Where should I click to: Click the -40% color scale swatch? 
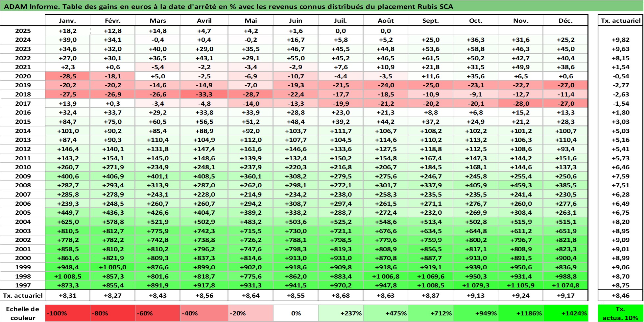pyautogui.click(x=204, y=313)
